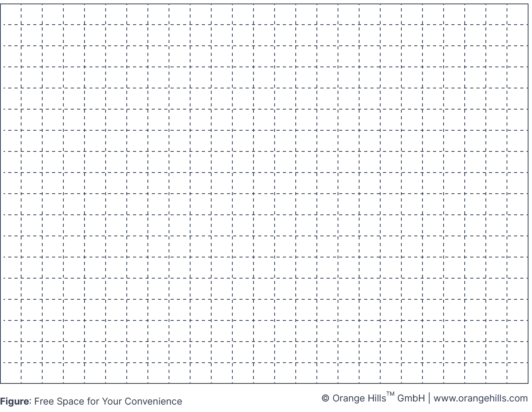Click the word "Space" in the caption

70,401
